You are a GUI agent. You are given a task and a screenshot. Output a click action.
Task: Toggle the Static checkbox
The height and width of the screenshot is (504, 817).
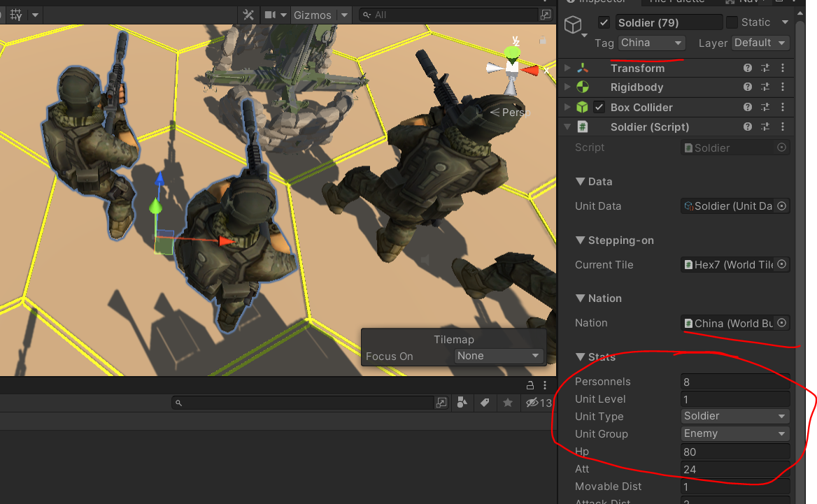point(732,22)
